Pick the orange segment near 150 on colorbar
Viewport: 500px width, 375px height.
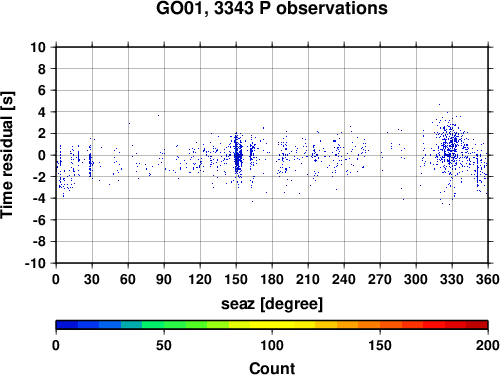point(380,325)
